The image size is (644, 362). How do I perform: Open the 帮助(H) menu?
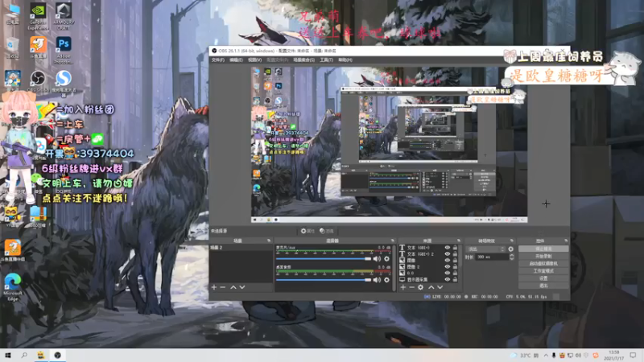pos(345,60)
